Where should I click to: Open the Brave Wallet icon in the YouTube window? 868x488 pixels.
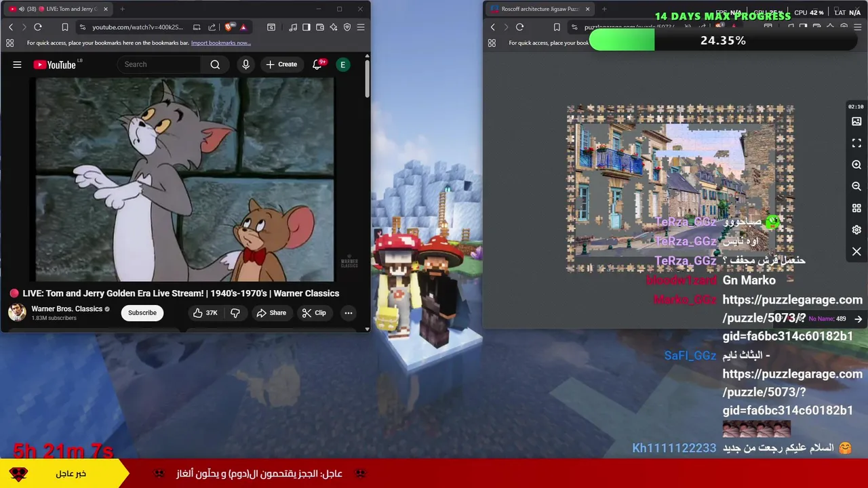(x=320, y=27)
